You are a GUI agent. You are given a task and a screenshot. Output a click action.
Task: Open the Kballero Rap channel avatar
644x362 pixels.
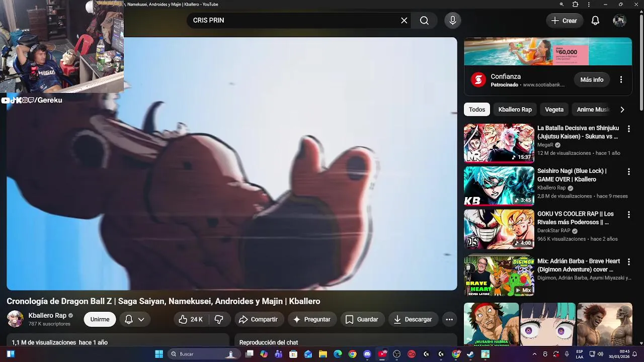tap(15, 319)
